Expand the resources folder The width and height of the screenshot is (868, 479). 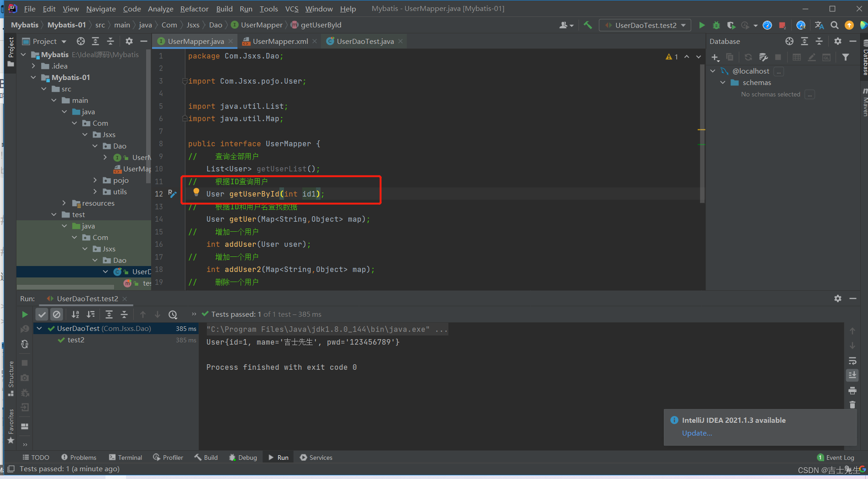(x=64, y=203)
